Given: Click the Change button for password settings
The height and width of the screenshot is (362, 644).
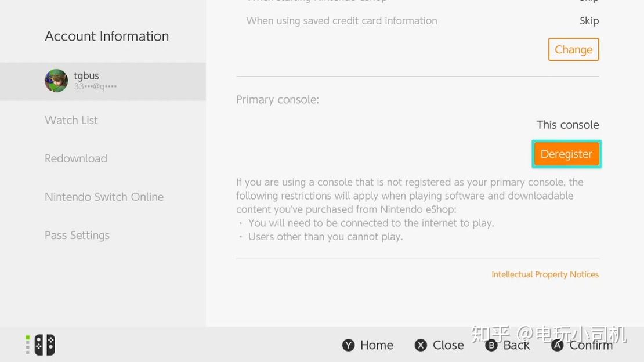Looking at the screenshot, I should [573, 49].
